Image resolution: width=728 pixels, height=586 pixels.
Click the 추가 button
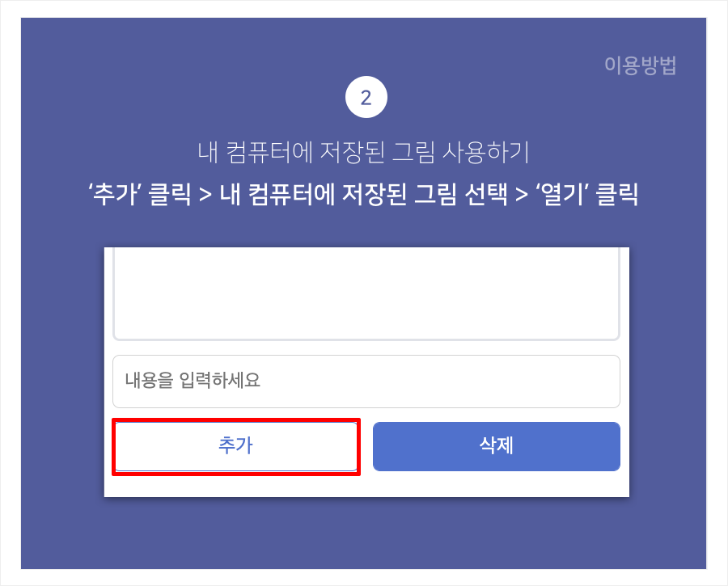point(235,446)
